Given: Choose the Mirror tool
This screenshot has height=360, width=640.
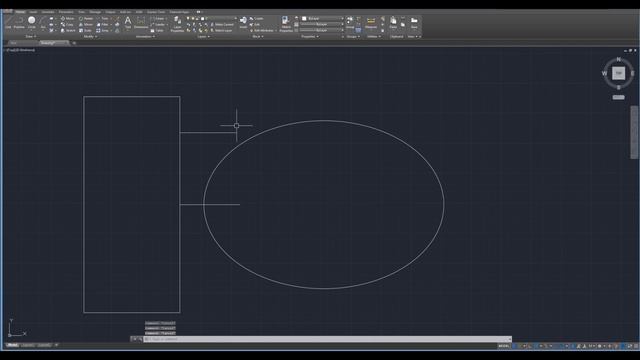Looking at the screenshot, I should click(x=86, y=24).
